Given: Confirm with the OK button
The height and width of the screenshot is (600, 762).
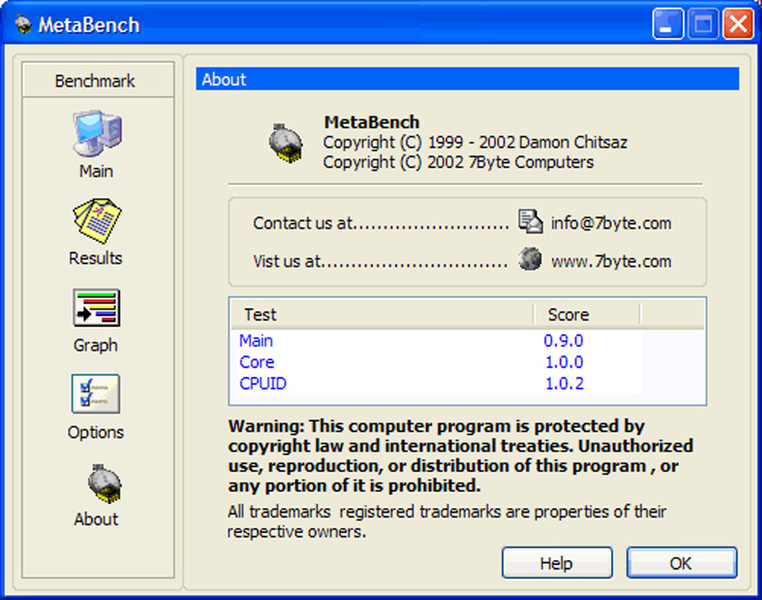Looking at the screenshot, I should coord(681,563).
